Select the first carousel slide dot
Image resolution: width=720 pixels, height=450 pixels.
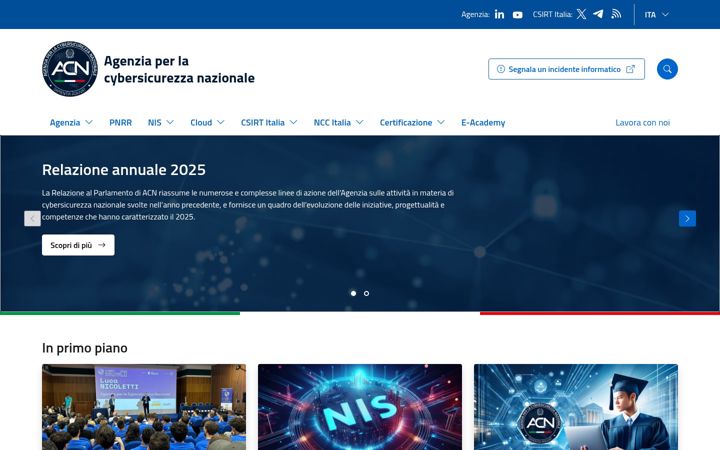tap(353, 293)
